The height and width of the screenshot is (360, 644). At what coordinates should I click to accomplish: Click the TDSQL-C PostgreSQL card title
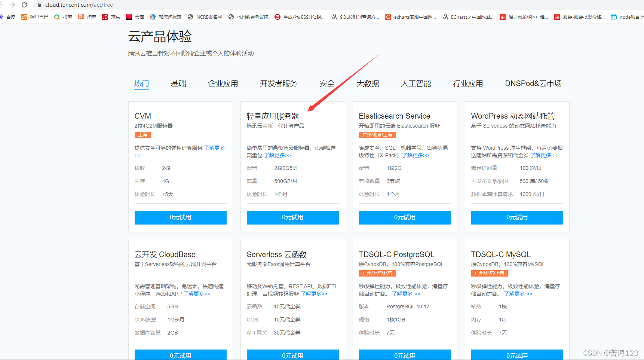(x=397, y=254)
